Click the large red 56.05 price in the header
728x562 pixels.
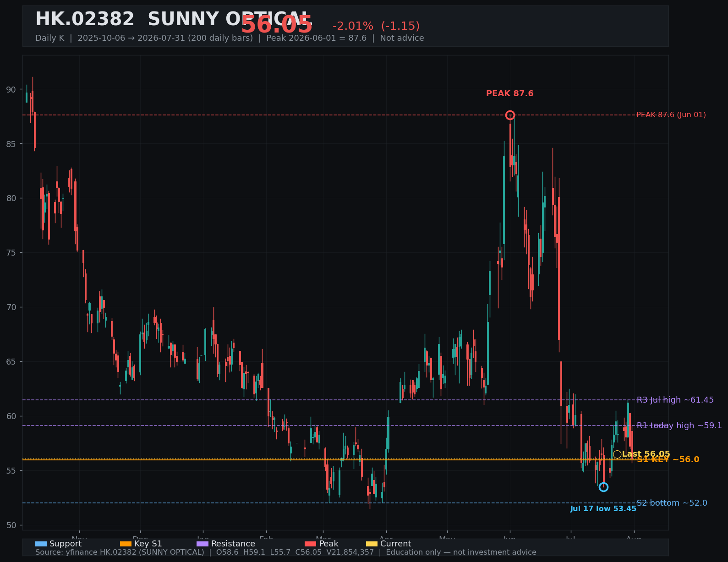pyautogui.click(x=277, y=25)
